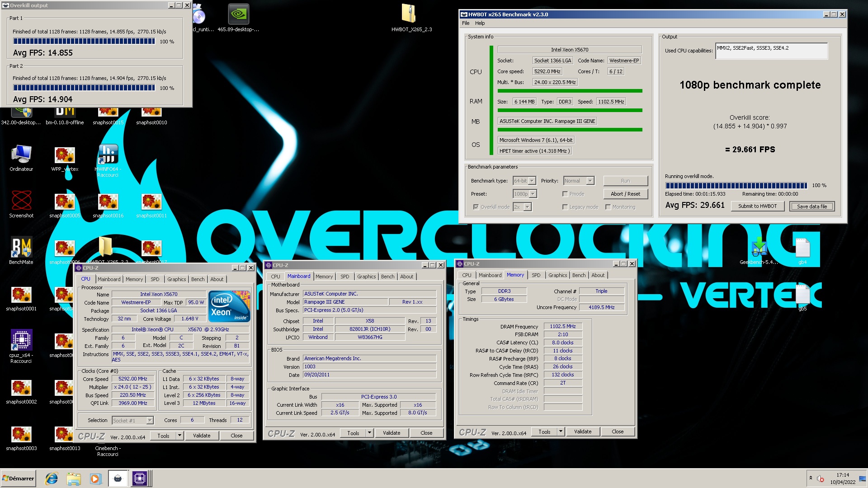Screen dimensions: 868x488
Task: Toggle the Pmode checkbox
Action: tap(565, 194)
